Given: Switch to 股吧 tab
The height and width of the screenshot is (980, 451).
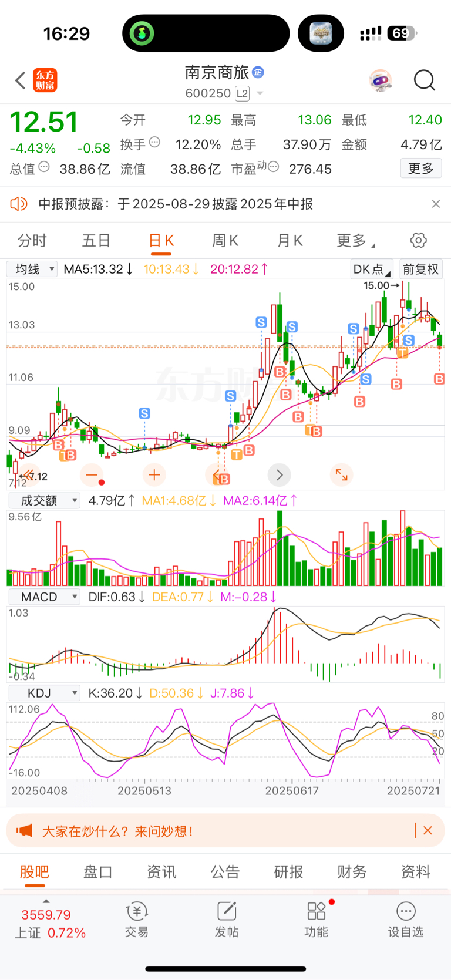Looking at the screenshot, I should (x=35, y=872).
